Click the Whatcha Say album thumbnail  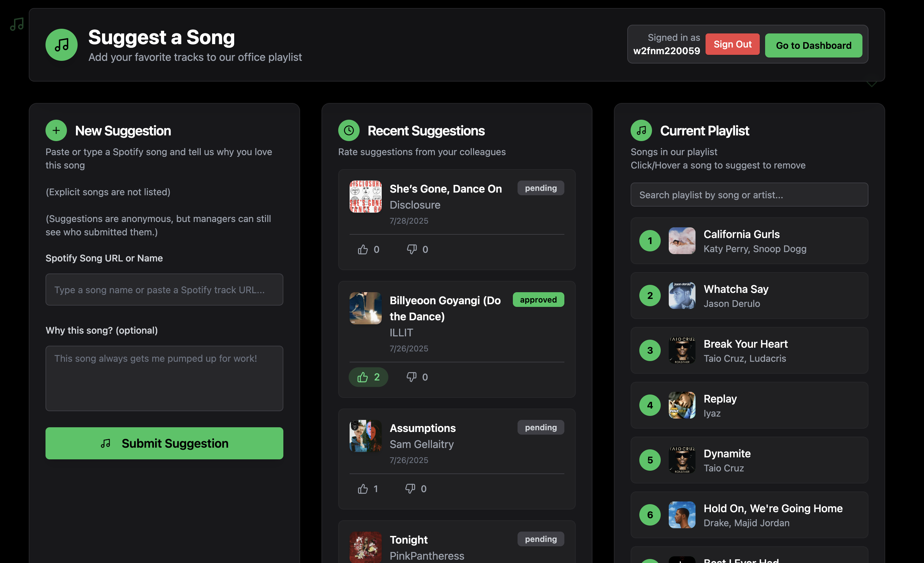coord(682,295)
